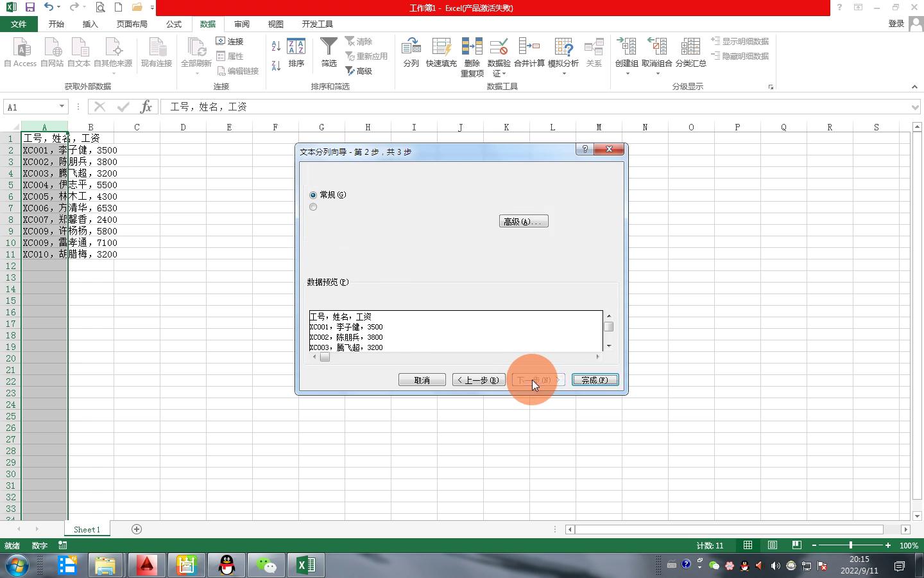Open the 文件 menu
924x578 pixels.
(x=19, y=24)
